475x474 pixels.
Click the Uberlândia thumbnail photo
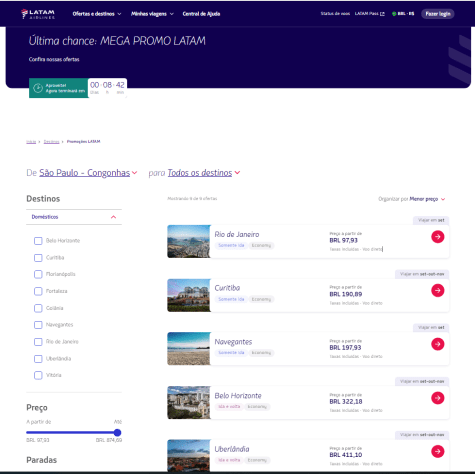(x=189, y=455)
